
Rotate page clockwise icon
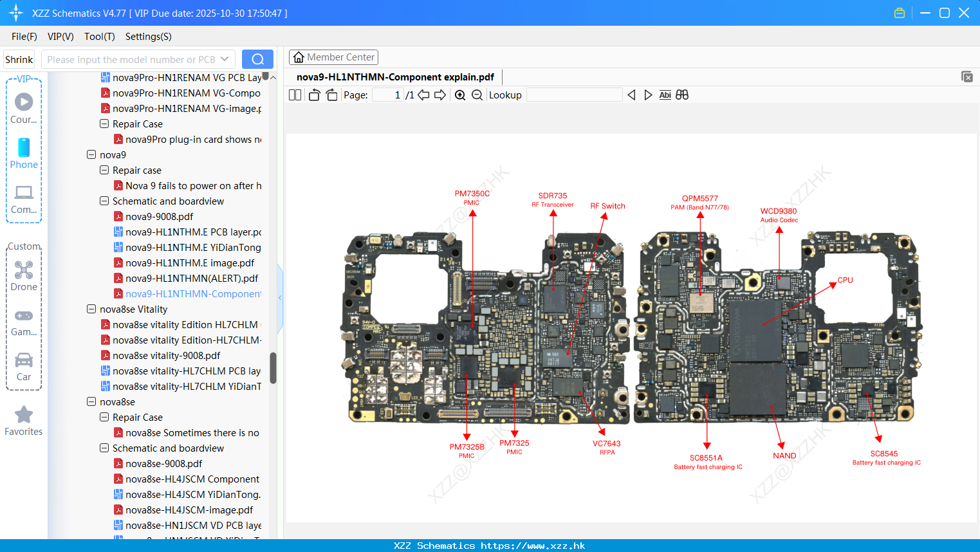tap(331, 95)
